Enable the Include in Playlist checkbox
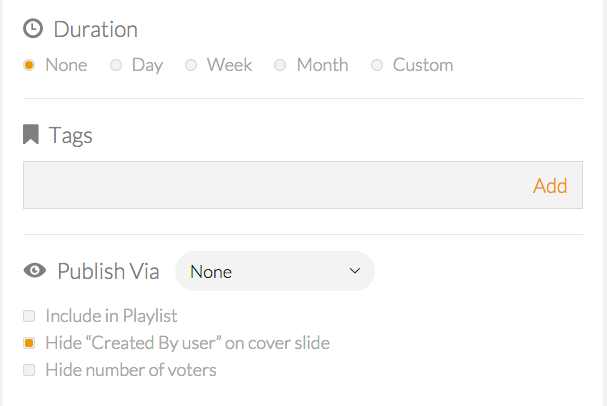Image resolution: width=607 pixels, height=406 pixels. coord(29,316)
